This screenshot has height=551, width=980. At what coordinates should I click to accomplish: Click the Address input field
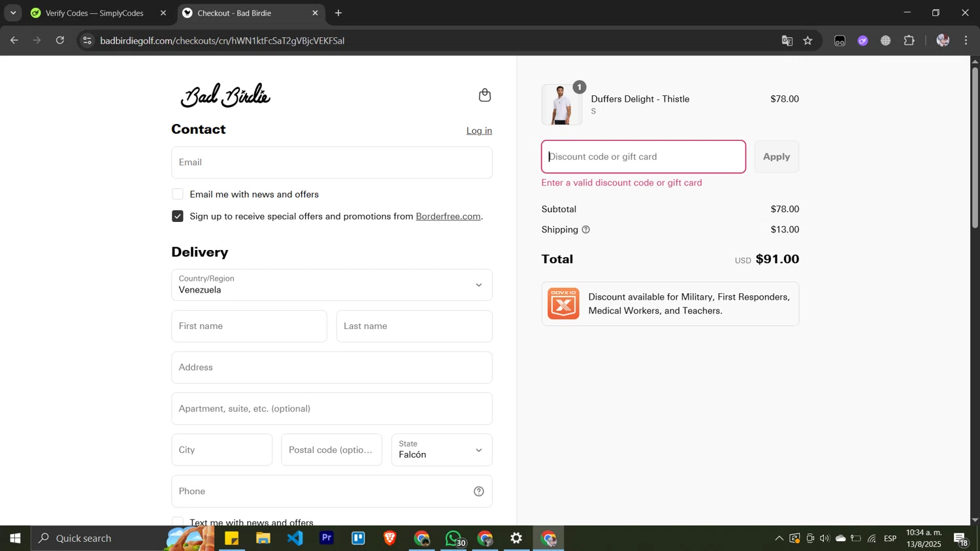coord(332,368)
